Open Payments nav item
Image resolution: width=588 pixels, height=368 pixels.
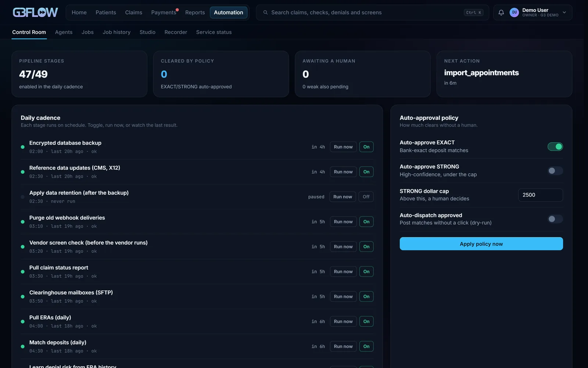(x=164, y=13)
